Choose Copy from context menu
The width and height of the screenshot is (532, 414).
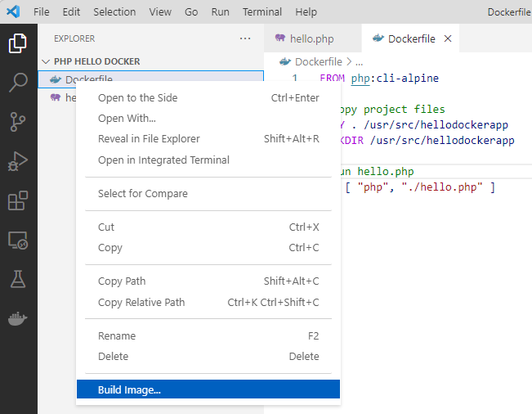pos(208,248)
